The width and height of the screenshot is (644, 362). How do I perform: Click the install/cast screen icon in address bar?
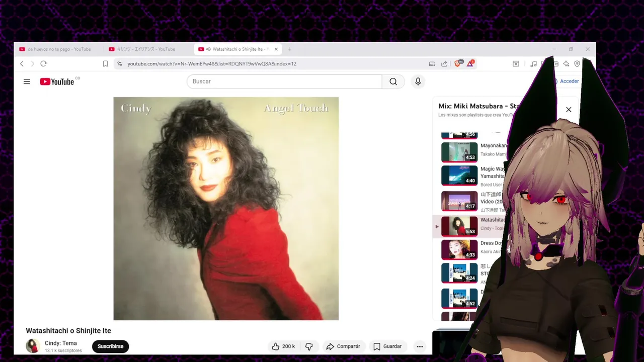click(x=432, y=64)
